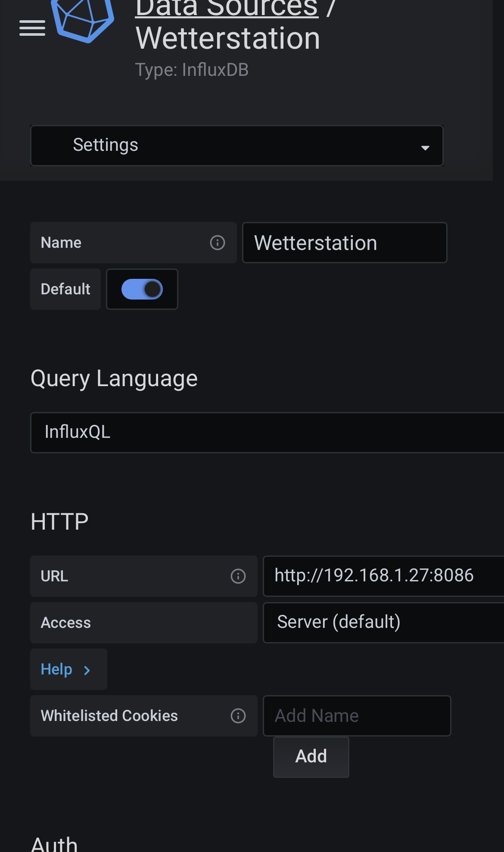Focus the URL input field
504x852 pixels.
click(383, 576)
